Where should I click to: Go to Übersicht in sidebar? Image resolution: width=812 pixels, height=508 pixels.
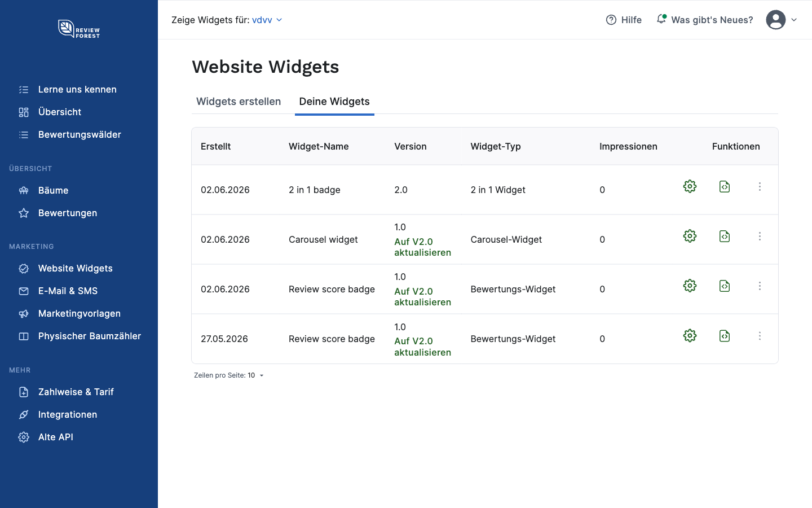click(60, 112)
